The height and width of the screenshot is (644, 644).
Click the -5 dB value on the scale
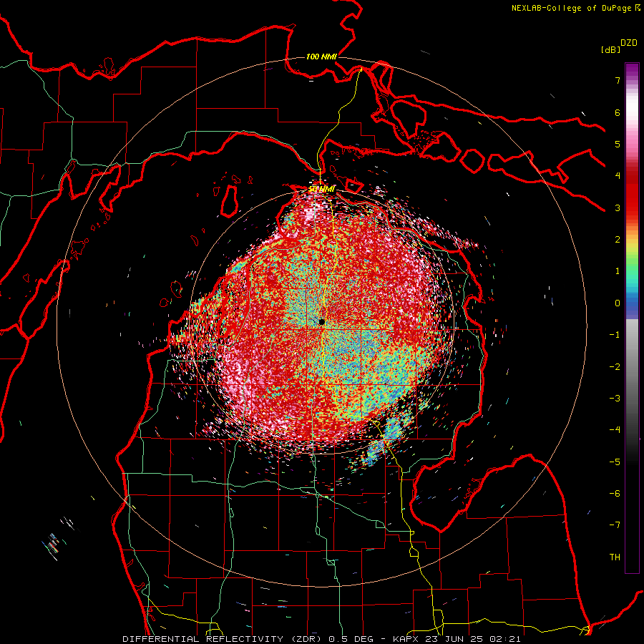615,462
